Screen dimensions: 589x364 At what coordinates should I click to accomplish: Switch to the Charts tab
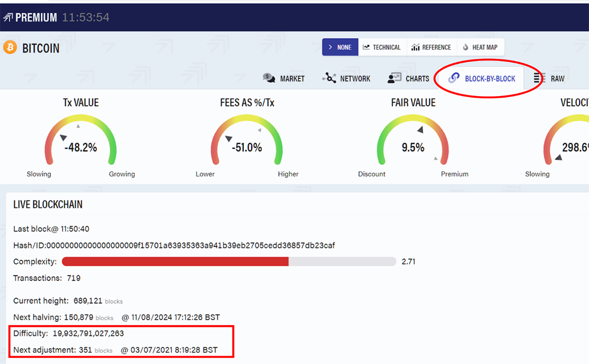coord(408,78)
